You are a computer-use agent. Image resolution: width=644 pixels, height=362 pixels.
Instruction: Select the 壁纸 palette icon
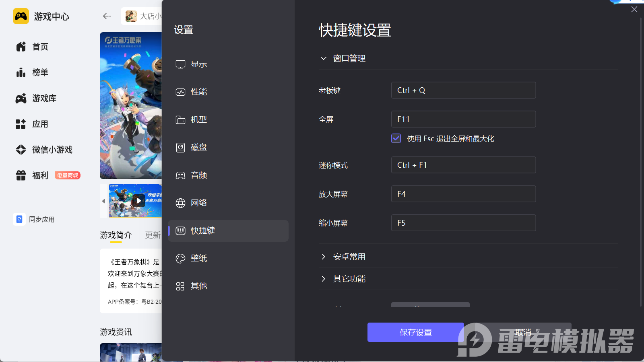pos(180,259)
